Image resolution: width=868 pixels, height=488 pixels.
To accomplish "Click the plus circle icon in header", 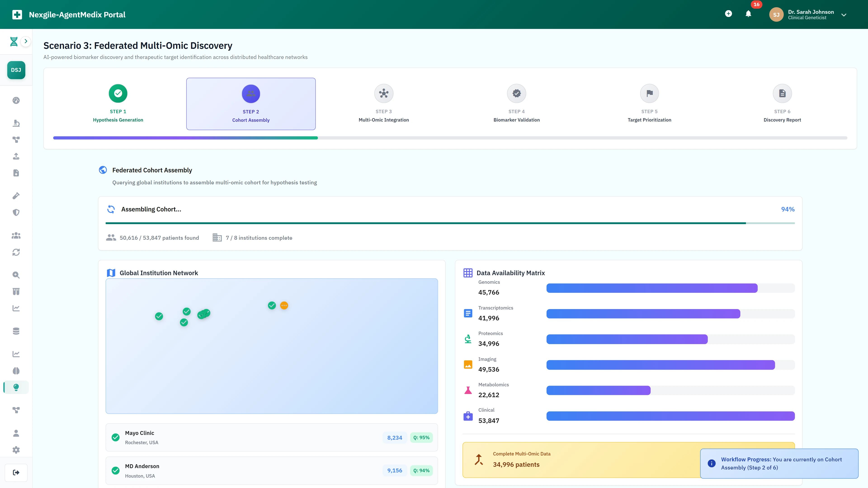I will coord(728,14).
